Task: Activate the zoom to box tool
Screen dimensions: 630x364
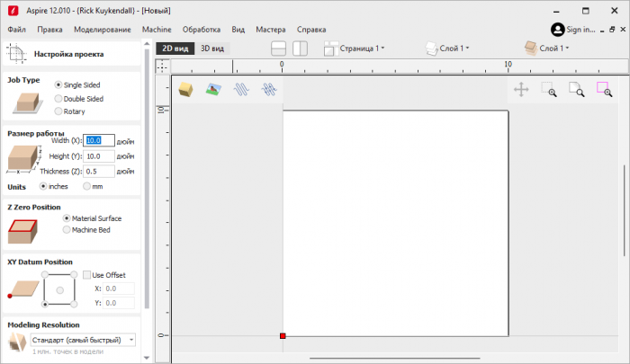Action: (x=548, y=89)
